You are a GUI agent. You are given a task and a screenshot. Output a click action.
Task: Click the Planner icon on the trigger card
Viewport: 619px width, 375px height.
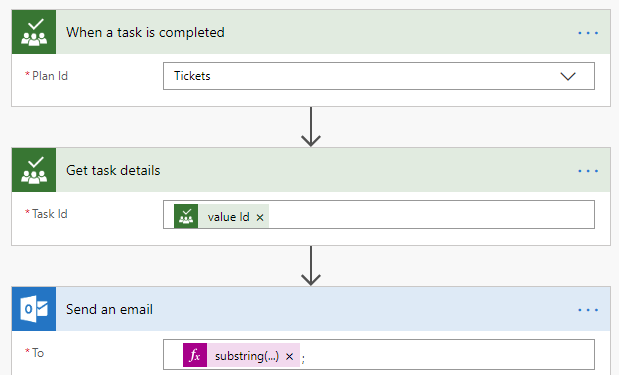(x=34, y=32)
